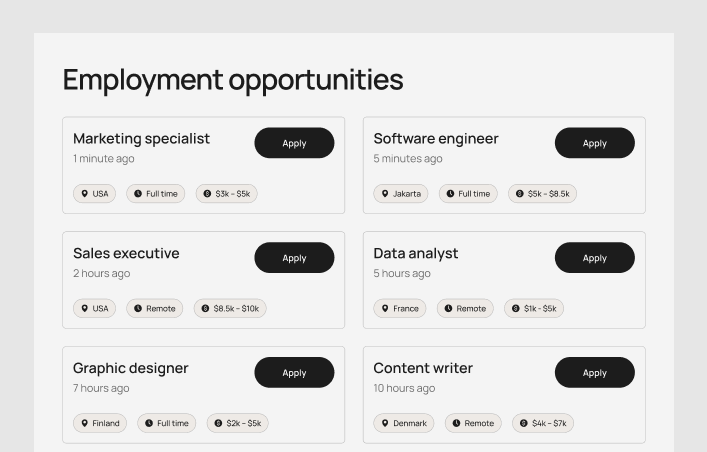This screenshot has width=707, height=452.
Task: Click dollar icon next to $4k - $7k
Action: point(524,424)
